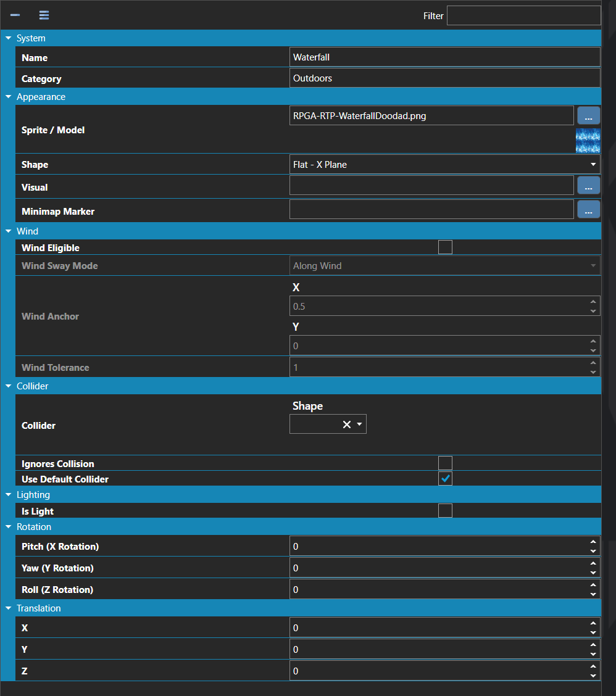Collapse the Collider section

tap(9, 386)
